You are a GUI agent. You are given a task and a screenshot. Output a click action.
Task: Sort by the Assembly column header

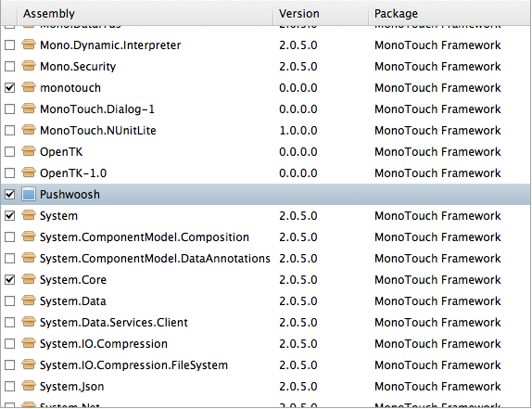pyautogui.click(x=146, y=13)
